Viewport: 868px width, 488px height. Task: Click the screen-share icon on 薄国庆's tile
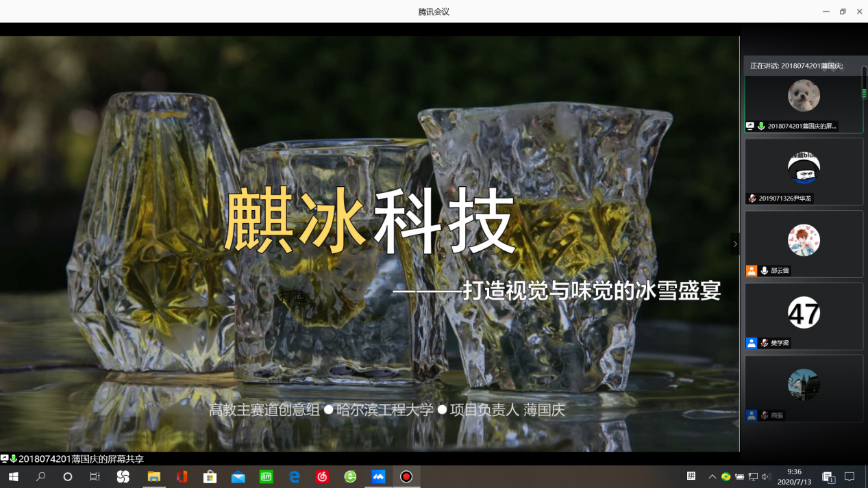point(750,127)
